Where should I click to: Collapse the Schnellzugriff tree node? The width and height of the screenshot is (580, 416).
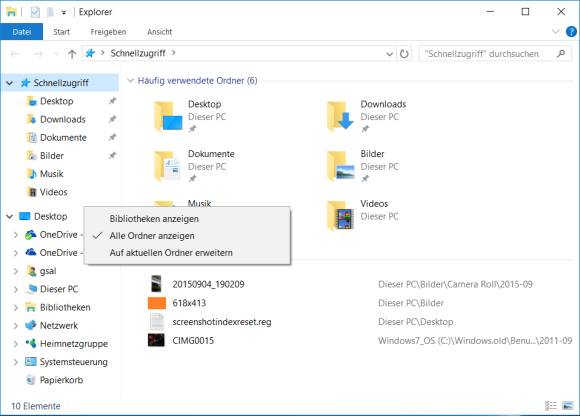[x=10, y=83]
